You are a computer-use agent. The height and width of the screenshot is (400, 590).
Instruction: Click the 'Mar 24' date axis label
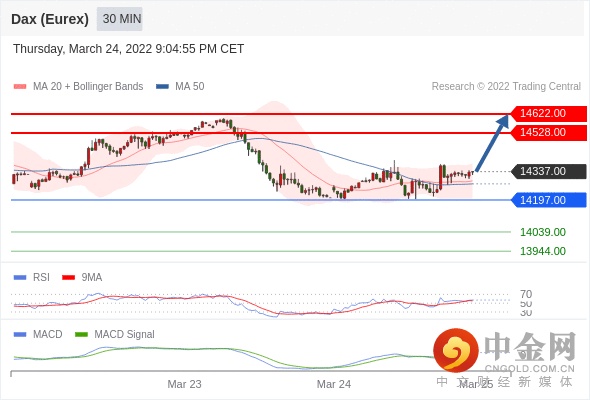334,384
